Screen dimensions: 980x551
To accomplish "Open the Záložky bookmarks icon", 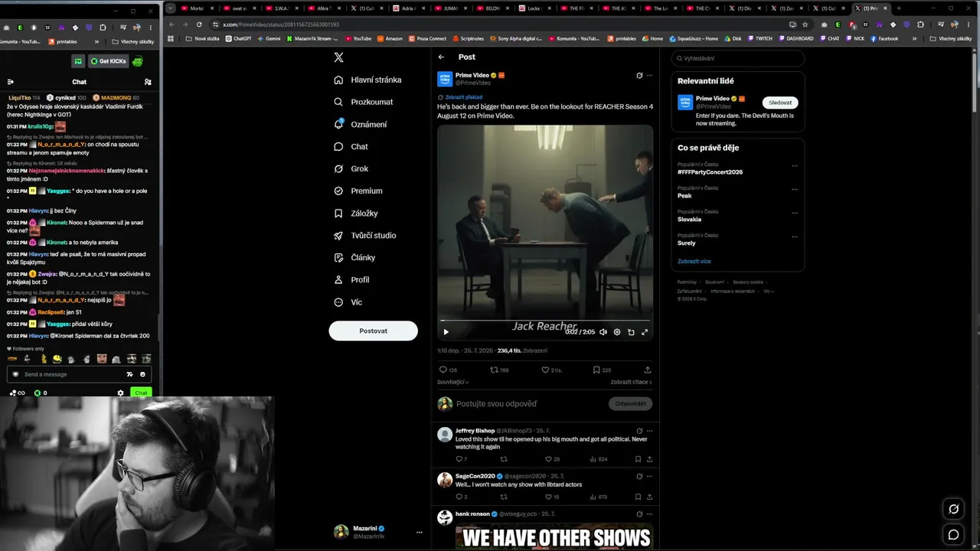I will point(338,213).
